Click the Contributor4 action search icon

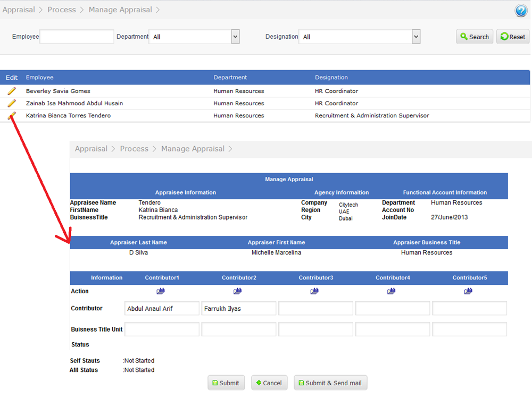(391, 291)
